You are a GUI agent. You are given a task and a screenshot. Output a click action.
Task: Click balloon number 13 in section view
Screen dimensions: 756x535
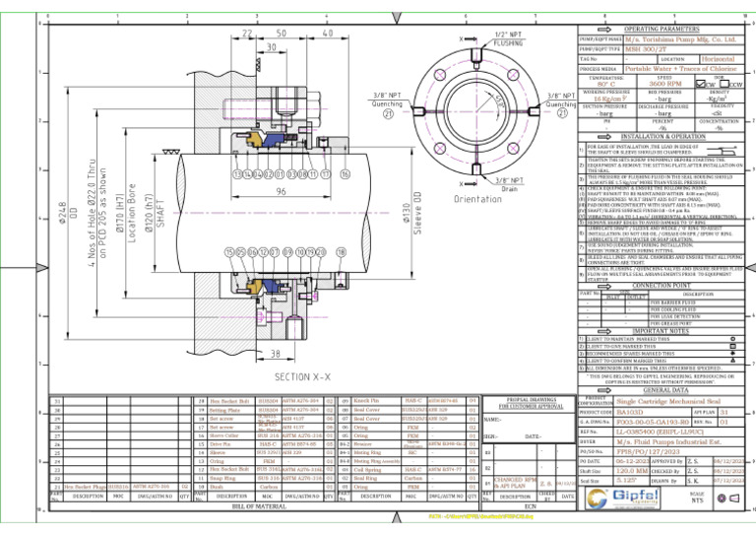237,174
